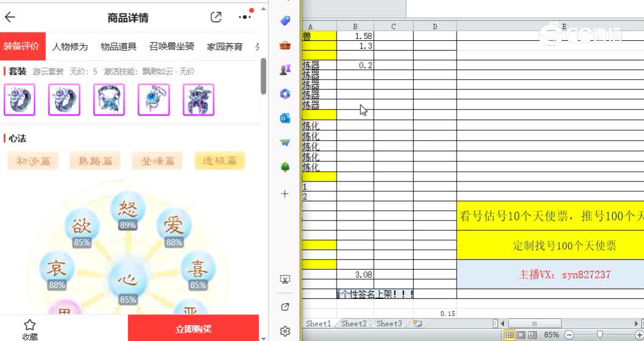
Task: Select the 定制找号100个天使票 cell
Action: coord(550,245)
